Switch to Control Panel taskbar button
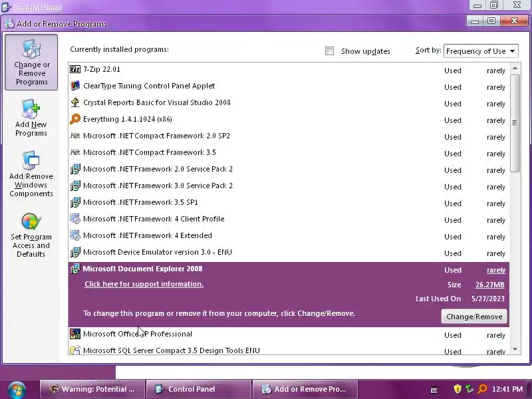The image size is (532, 399). point(199,389)
